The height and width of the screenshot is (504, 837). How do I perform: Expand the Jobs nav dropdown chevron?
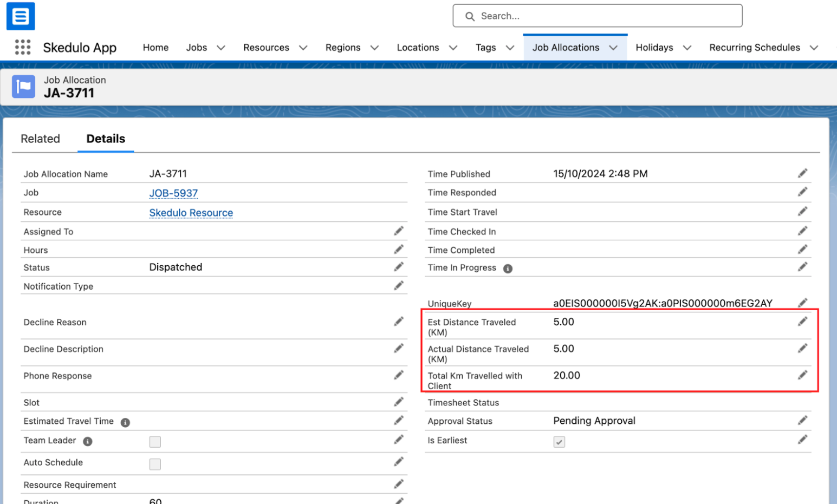(221, 48)
